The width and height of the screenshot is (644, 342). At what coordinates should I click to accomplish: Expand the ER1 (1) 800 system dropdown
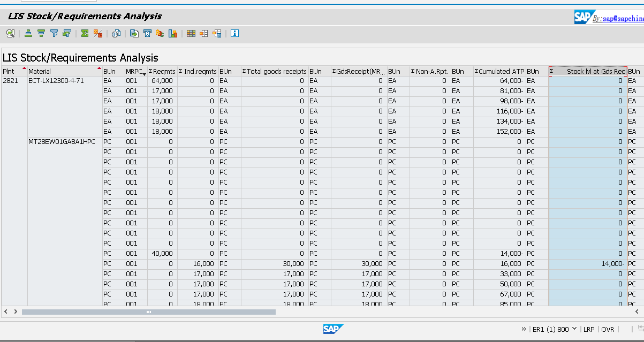(575, 330)
